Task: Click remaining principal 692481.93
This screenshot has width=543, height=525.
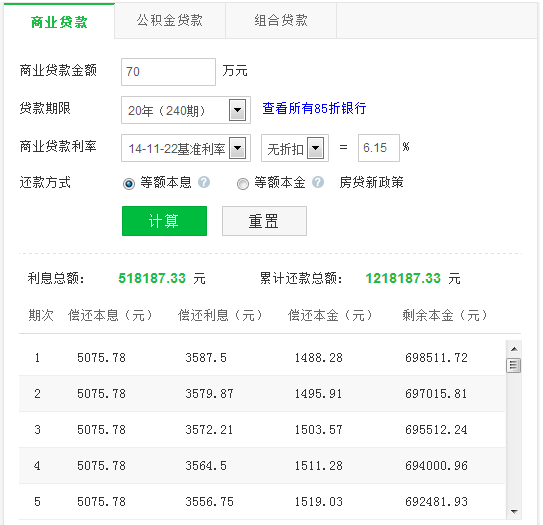Action: click(436, 501)
